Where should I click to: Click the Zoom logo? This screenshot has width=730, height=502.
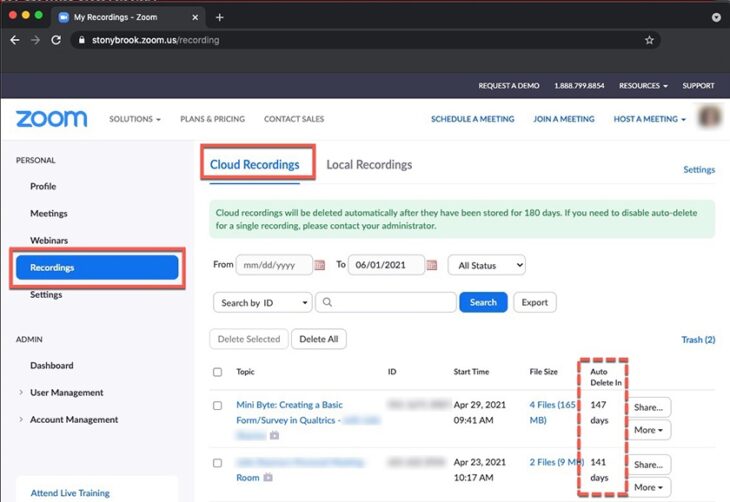pyautogui.click(x=52, y=119)
